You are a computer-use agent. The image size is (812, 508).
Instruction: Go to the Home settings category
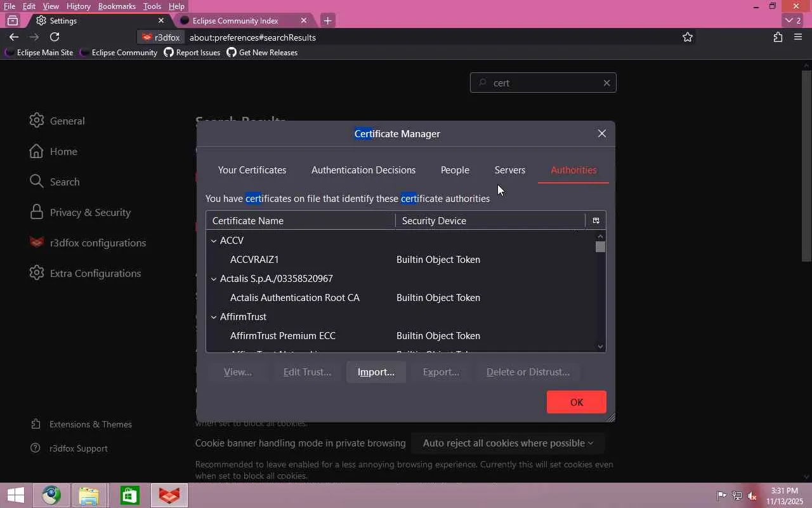click(x=53, y=151)
